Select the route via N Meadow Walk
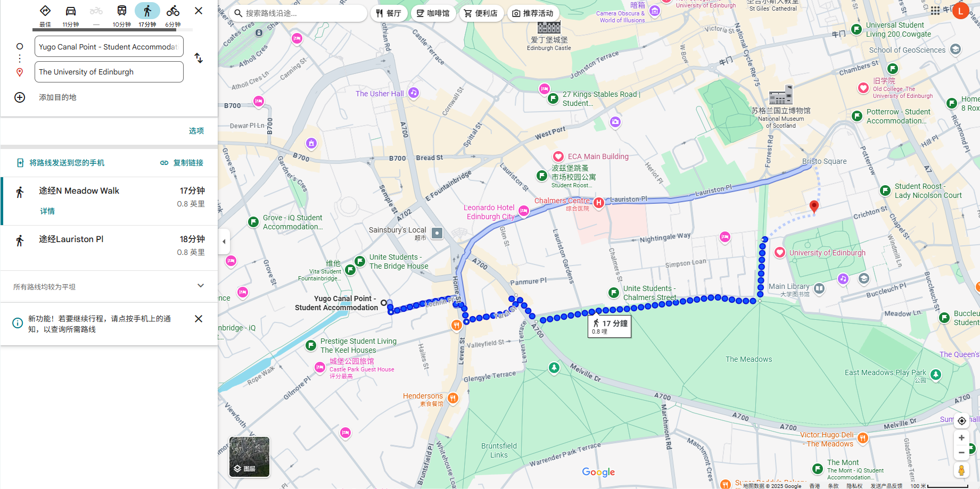The image size is (980, 489). (x=109, y=201)
